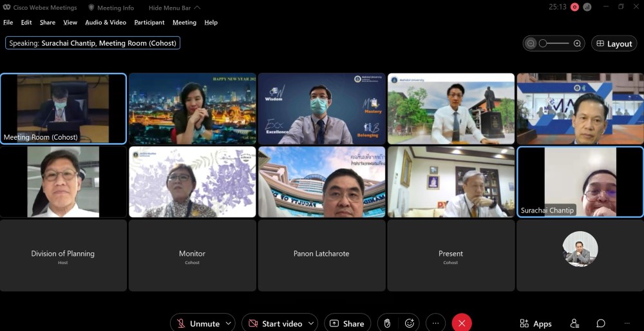Collapse the menu bar with Hide Menu Bar
Screen dimensions: 644x331
tap(174, 8)
